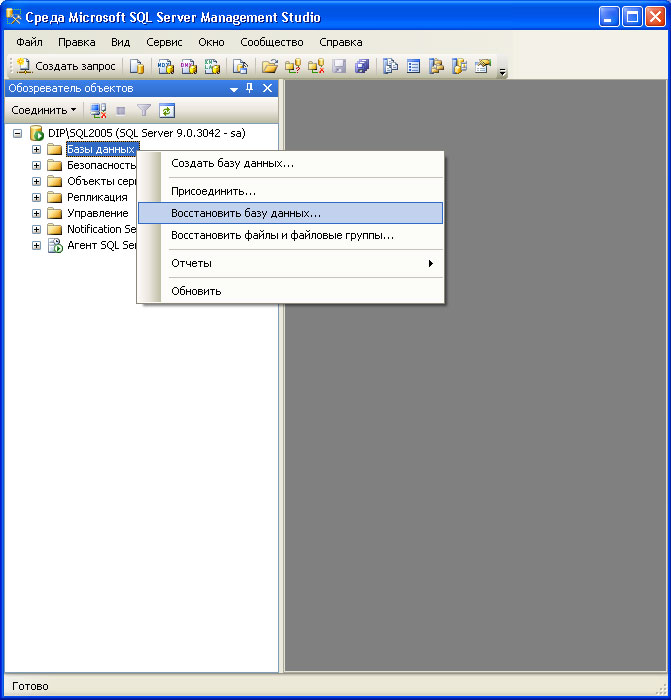Viewport: 671px width, 700px height.
Task: Pin the Object Explorer panel with pushpin
Action: [250, 89]
